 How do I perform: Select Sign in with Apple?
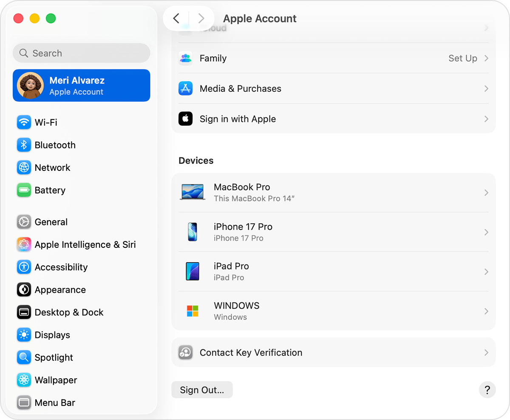point(334,119)
